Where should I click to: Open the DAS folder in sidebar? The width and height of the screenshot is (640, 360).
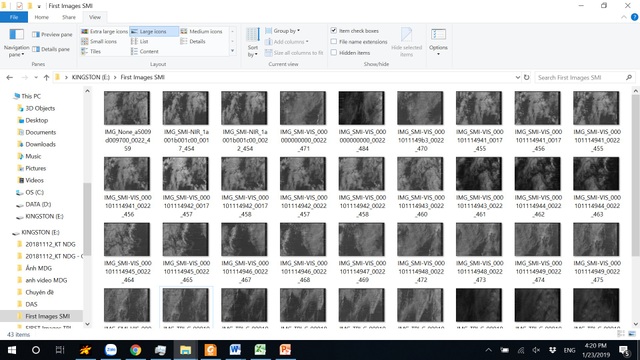tap(31, 304)
